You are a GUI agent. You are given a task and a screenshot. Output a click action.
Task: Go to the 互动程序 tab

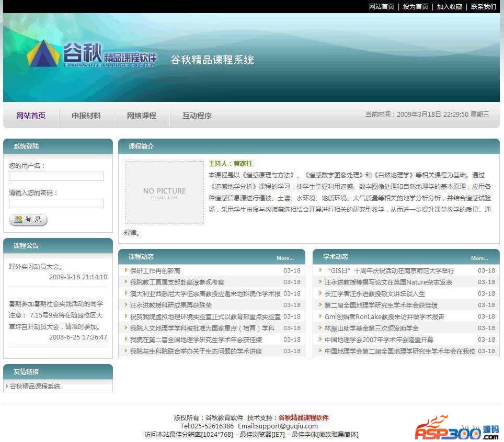(x=197, y=116)
